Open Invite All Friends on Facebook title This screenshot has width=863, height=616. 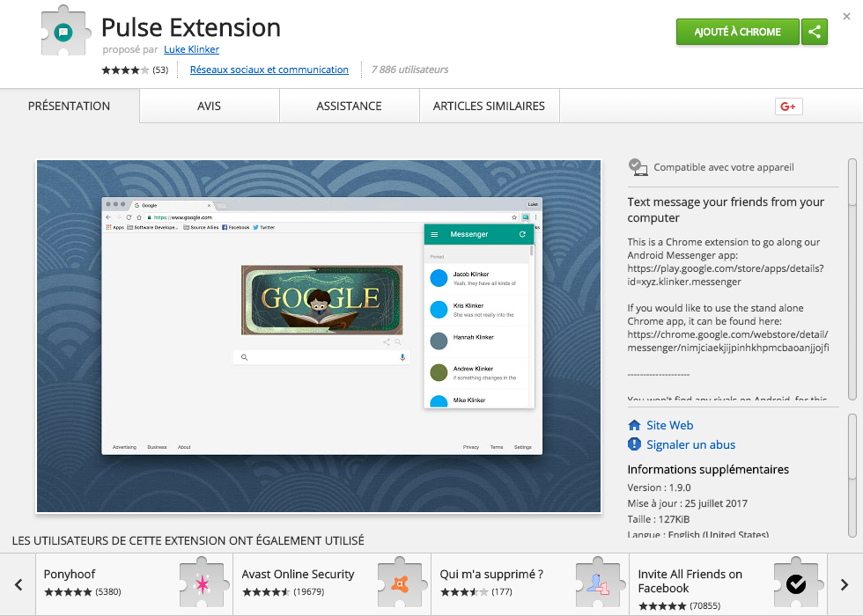pos(690,582)
